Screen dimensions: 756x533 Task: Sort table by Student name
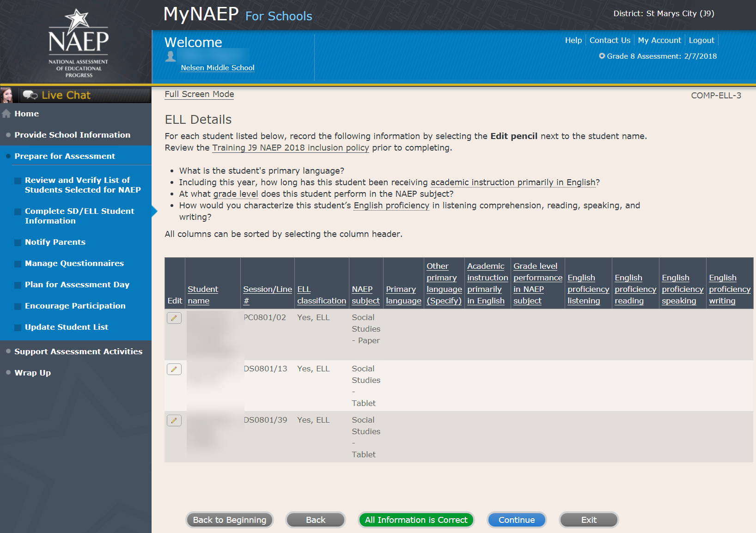203,295
